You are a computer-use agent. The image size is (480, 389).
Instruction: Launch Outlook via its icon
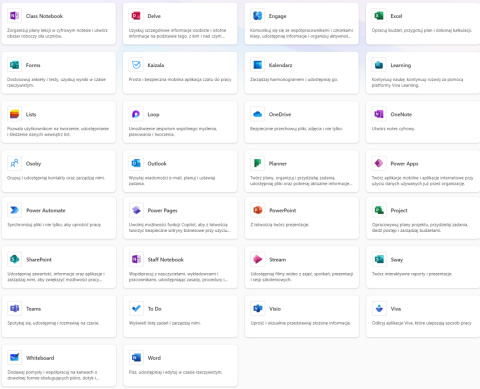(x=136, y=163)
